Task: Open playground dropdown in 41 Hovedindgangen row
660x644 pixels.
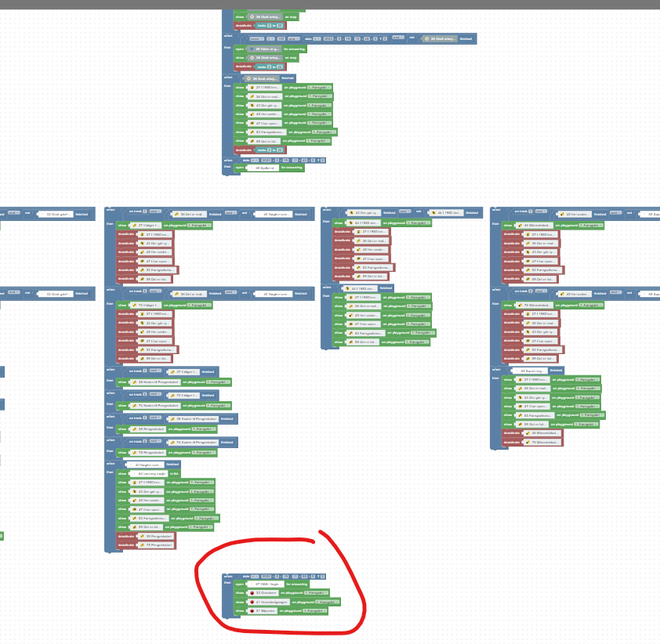Action: click(x=327, y=602)
